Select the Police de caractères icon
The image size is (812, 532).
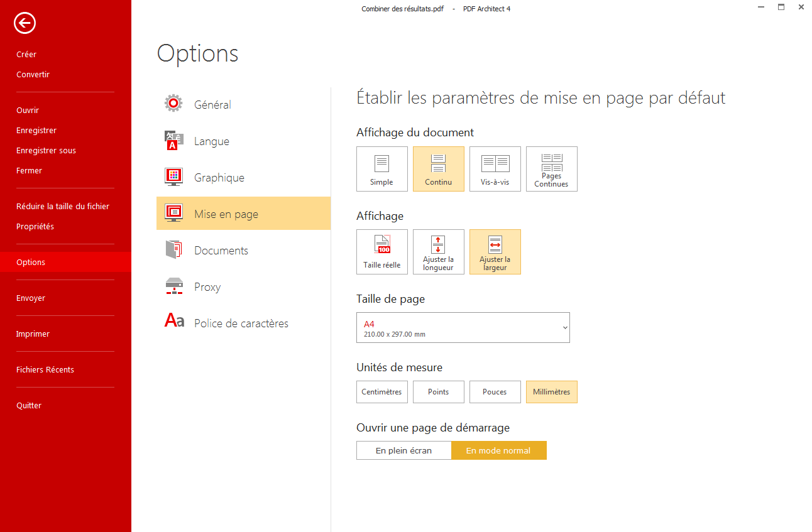[x=174, y=322]
